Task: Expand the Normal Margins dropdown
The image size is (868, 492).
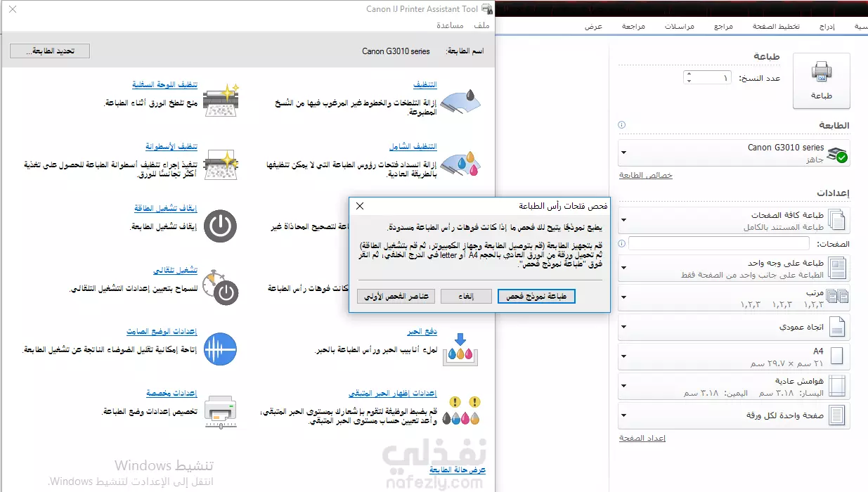Action: (x=623, y=385)
